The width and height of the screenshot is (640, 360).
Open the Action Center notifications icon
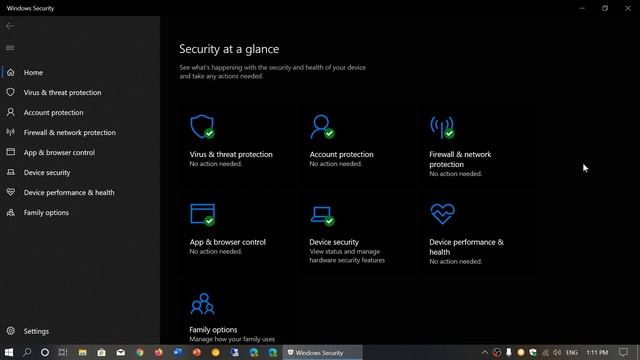(x=623, y=352)
